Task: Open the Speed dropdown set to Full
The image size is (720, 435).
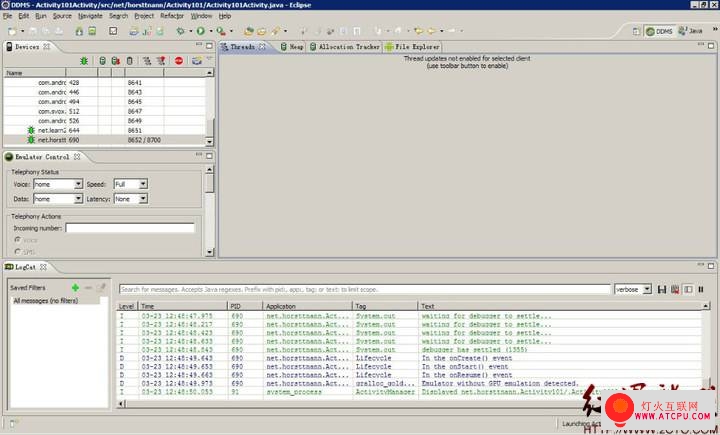Action: tap(143, 184)
